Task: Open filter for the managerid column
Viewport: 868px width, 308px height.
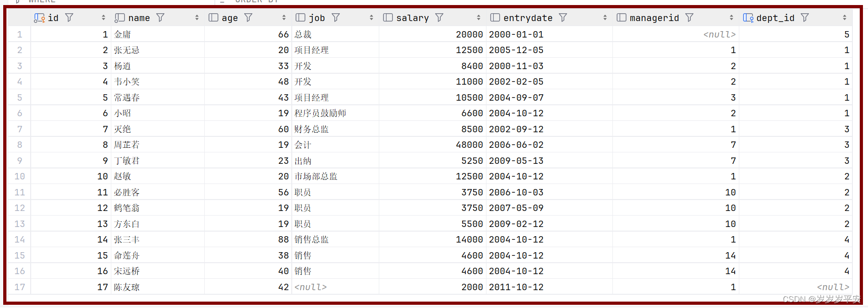Action: click(689, 18)
